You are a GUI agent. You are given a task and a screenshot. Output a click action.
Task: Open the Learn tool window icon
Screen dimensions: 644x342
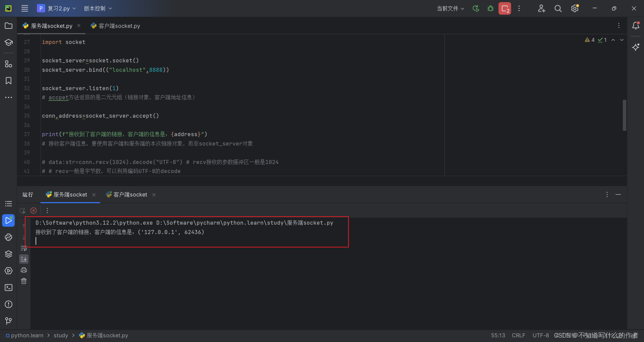click(x=9, y=43)
